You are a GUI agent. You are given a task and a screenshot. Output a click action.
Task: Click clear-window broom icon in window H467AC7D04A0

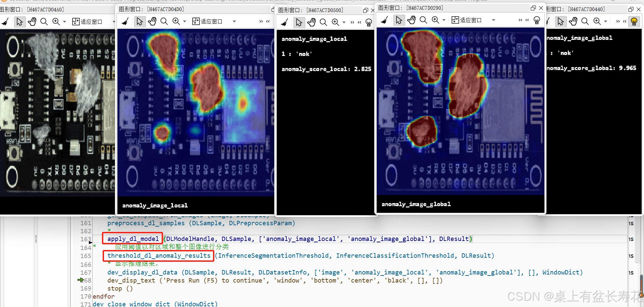coord(5,22)
